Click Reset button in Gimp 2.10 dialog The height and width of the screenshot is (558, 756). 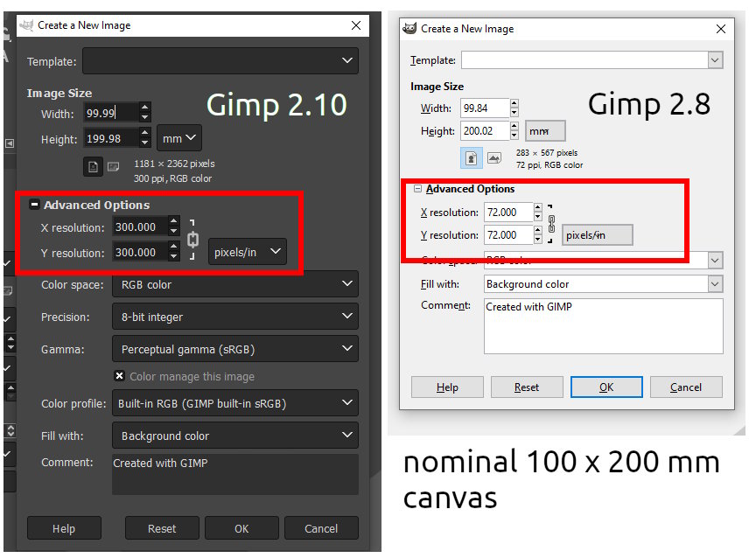coord(162,528)
